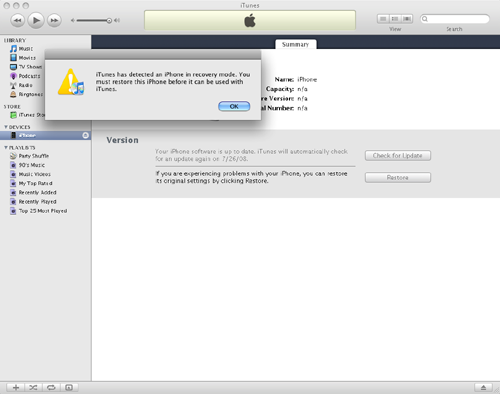Image resolution: width=500 pixels, height=394 pixels.
Task: Click the Previous track rewind button
Action: pyautogui.click(x=18, y=20)
